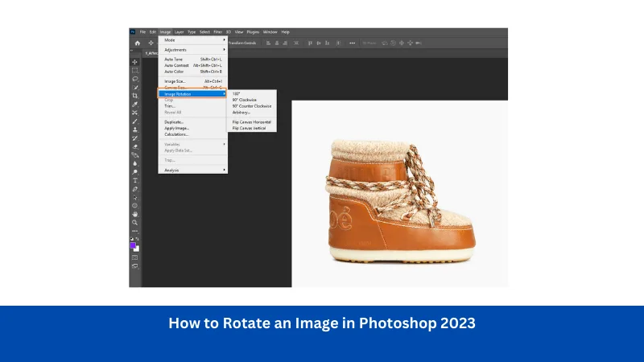The height and width of the screenshot is (362, 644).
Task: Select the Blur droplet tool
Action: [x=134, y=163]
